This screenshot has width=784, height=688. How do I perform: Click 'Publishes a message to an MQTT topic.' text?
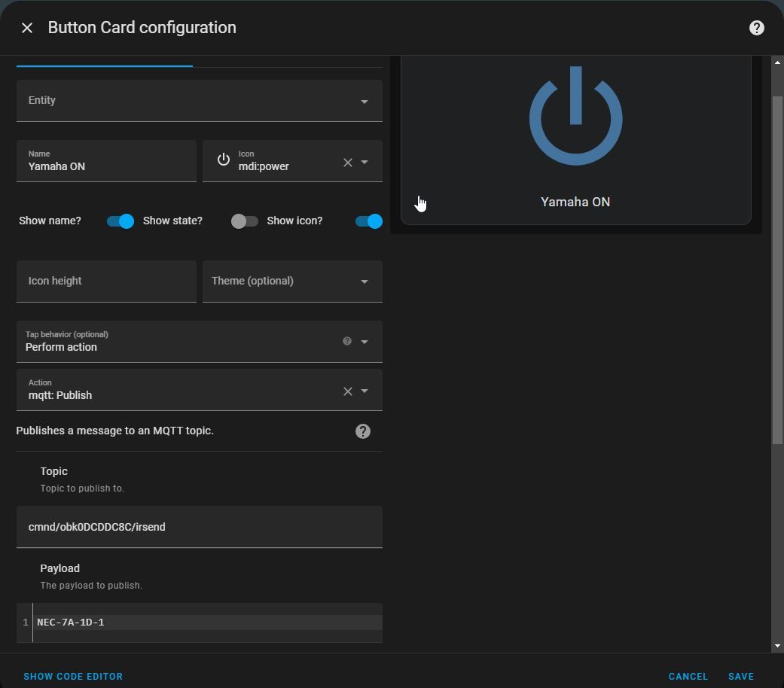pos(115,431)
